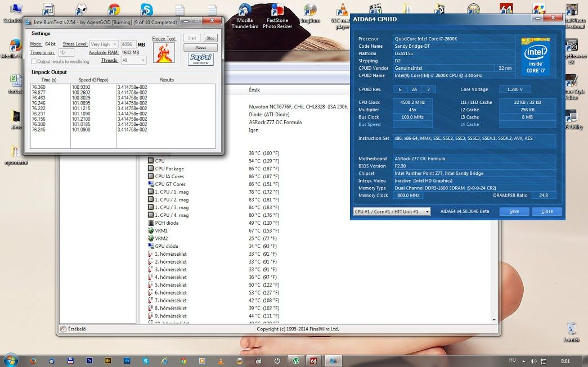The image size is (588, 367).
Task: Click AIDA64 icon in the taskbar
Action: (314, 361)
